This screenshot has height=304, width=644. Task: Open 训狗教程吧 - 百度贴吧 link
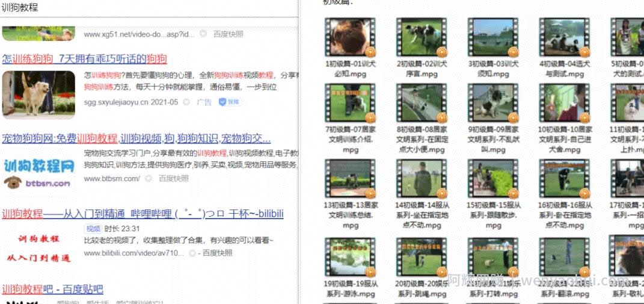(52, 289)
